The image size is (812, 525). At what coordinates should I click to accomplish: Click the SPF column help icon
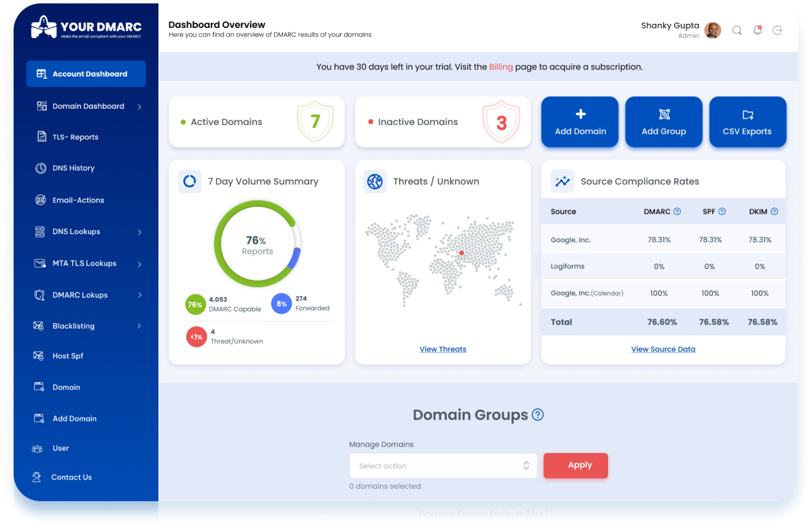722,211
